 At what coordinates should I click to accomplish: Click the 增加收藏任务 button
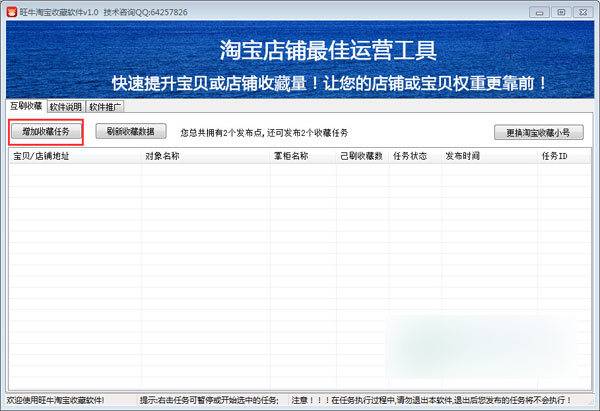click(x=46, y=132)
